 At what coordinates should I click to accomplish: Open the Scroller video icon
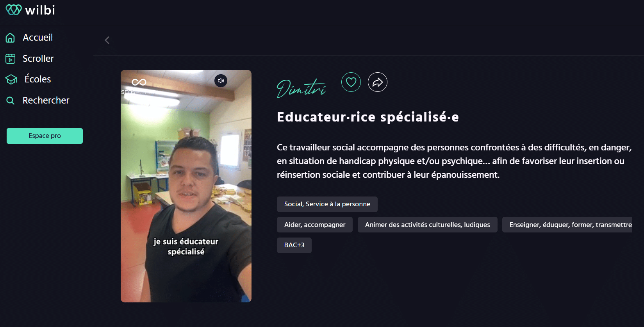click(10, 59)
